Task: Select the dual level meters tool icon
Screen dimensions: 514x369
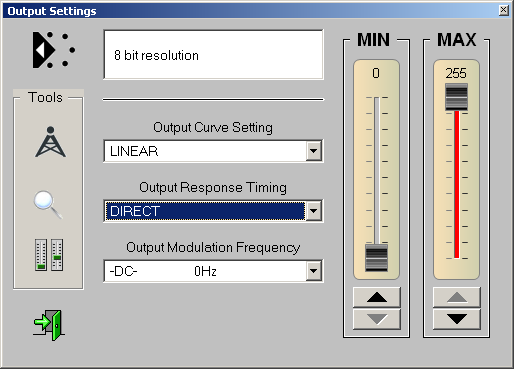Action: (49, 255)
